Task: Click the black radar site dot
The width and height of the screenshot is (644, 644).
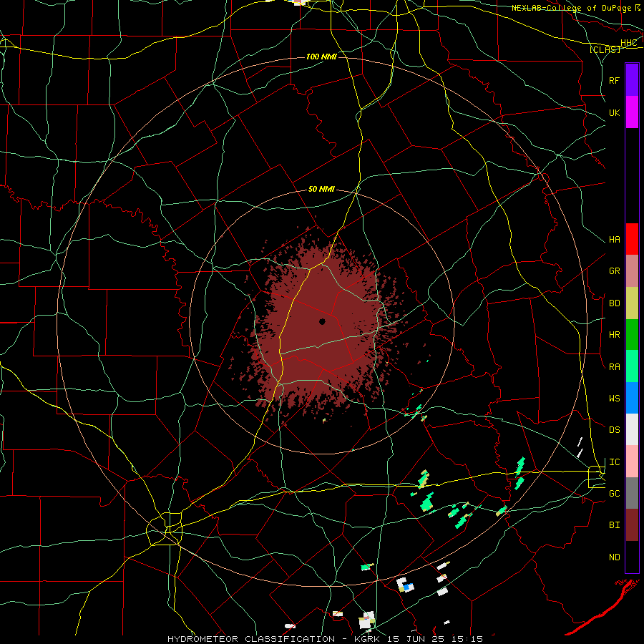Action: [x=323, y=321]
